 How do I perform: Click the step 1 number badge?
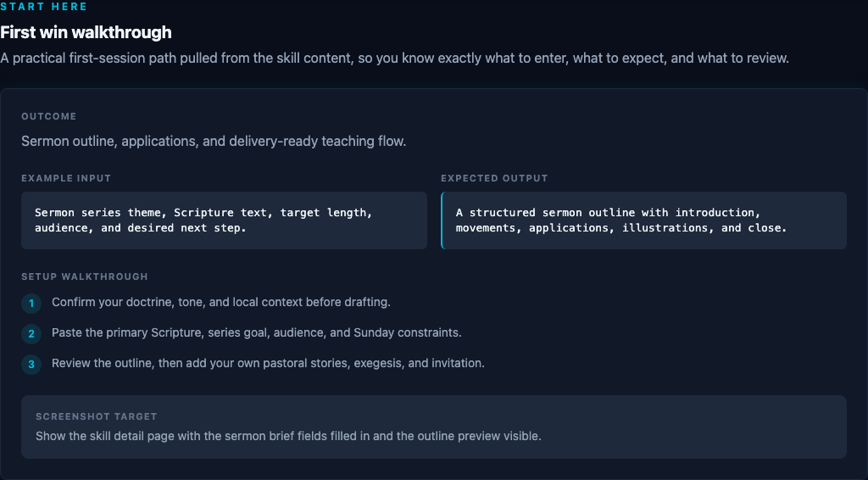click(x=31, y=304)
